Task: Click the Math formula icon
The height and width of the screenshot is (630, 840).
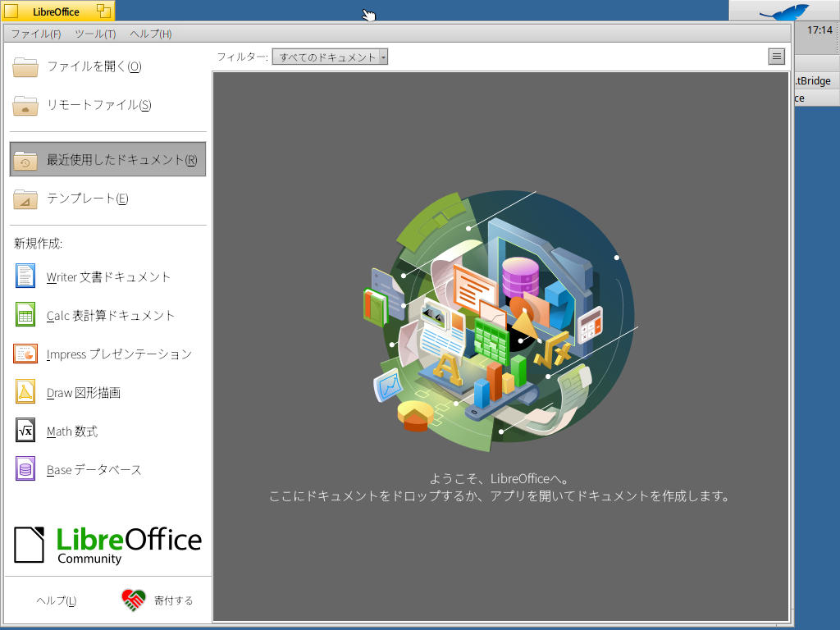Action: coord(25,430)
